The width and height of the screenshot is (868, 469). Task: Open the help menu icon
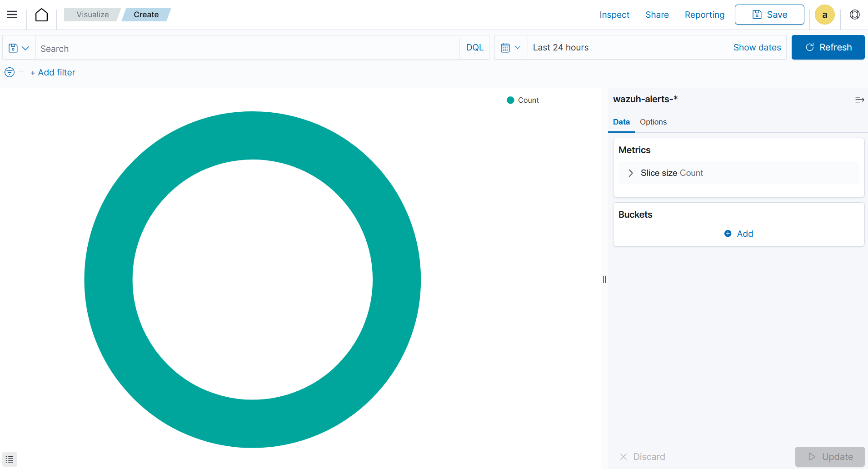click(x=855, y=15)
